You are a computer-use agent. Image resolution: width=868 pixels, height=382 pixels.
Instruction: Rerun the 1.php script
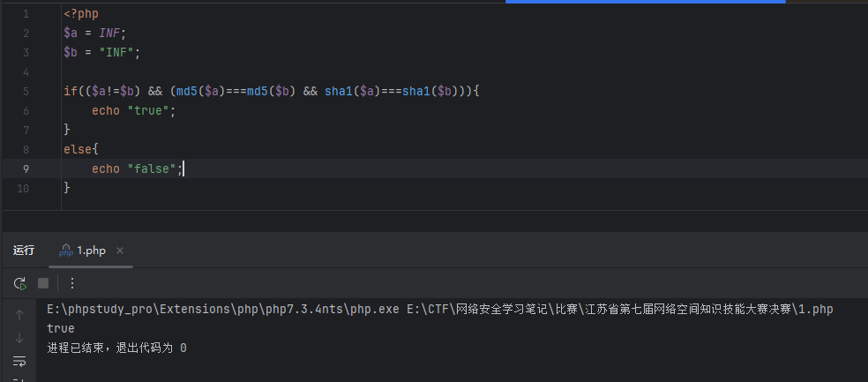click(x=19, y=283)
